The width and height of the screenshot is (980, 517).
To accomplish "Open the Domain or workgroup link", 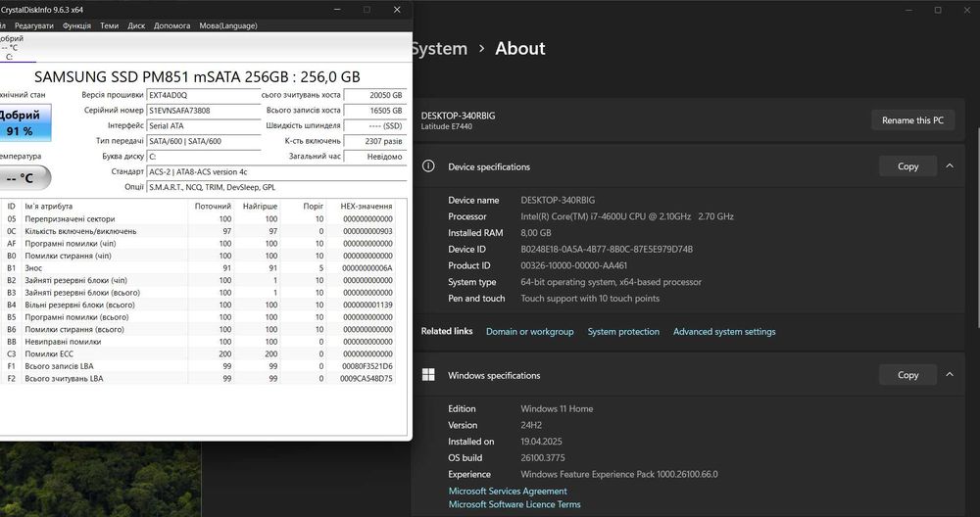I will [x=529, y=332].
